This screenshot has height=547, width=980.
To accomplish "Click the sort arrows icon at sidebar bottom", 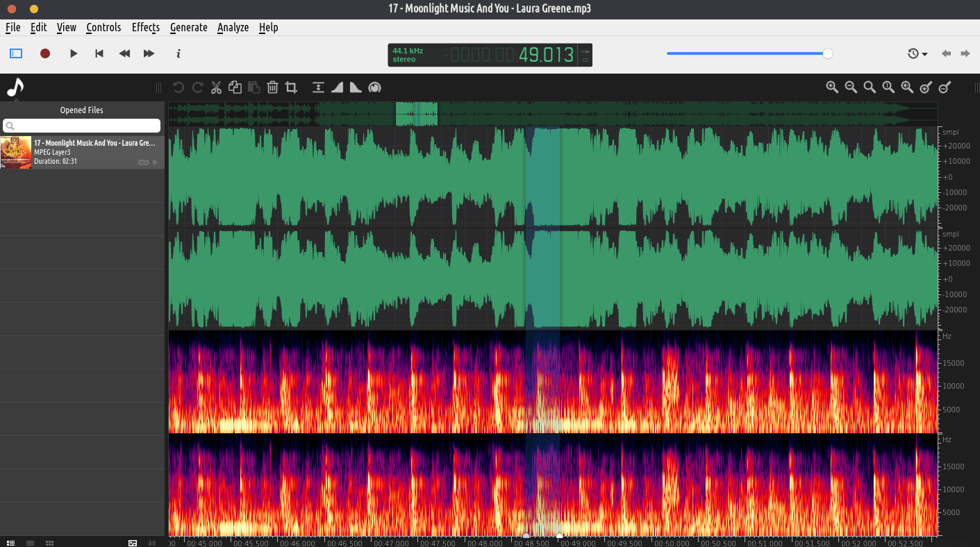I will 152,542.
